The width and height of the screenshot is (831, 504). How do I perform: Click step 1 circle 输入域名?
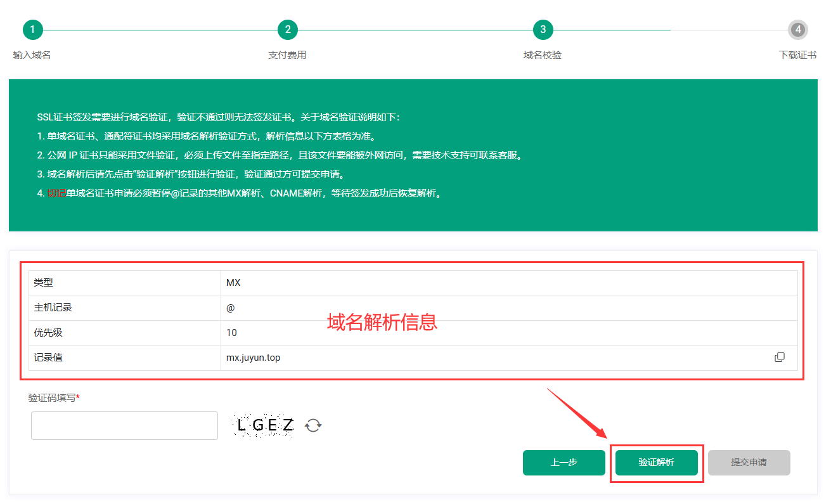(x=32, y=29)
